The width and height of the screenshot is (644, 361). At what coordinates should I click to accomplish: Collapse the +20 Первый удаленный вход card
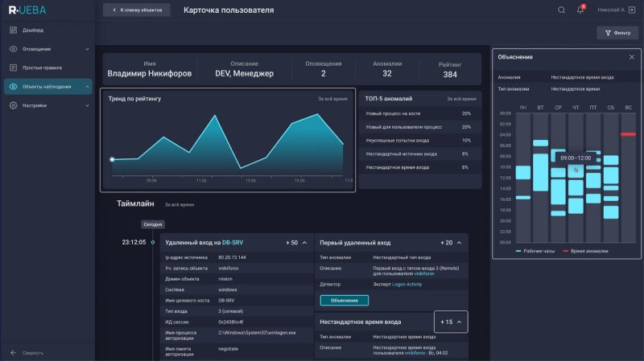(459, 242)
